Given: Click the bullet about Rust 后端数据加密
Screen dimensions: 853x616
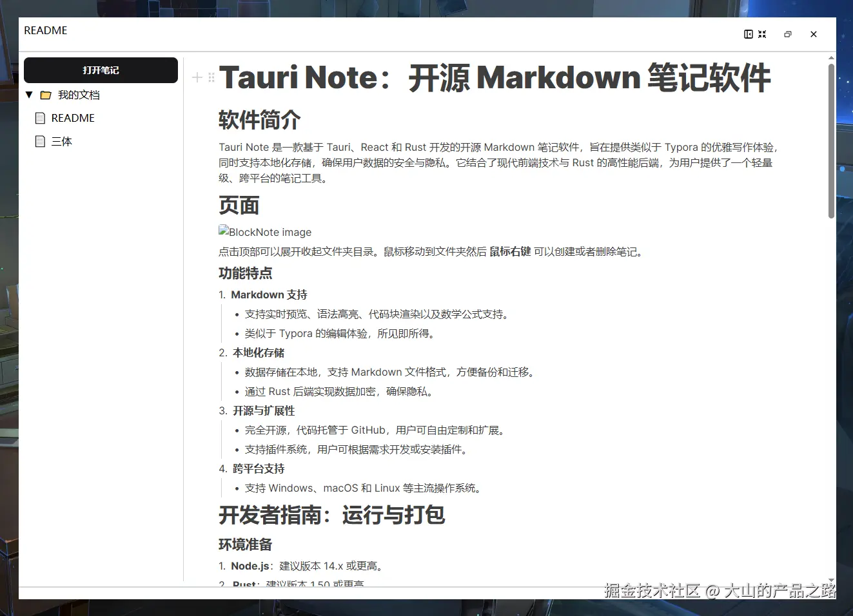Looking at the screenshot, I should click(x=340, y=391).
